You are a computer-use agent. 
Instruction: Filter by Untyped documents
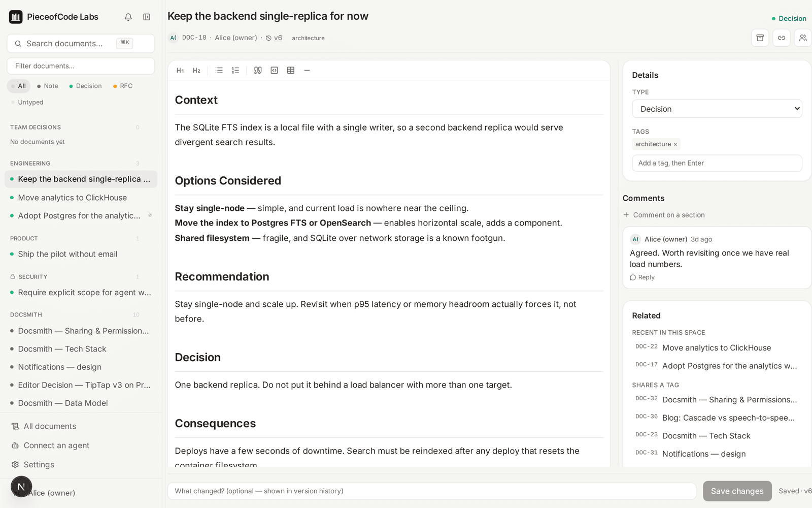coord(27,102)
